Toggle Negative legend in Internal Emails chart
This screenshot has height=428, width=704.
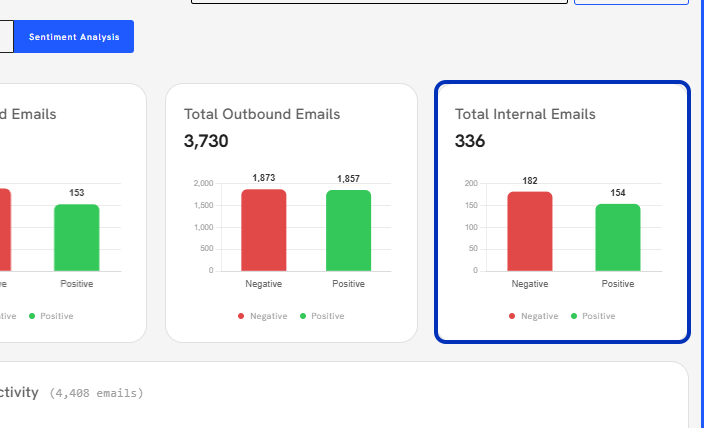pyautogui.click(x=533, y=316)
